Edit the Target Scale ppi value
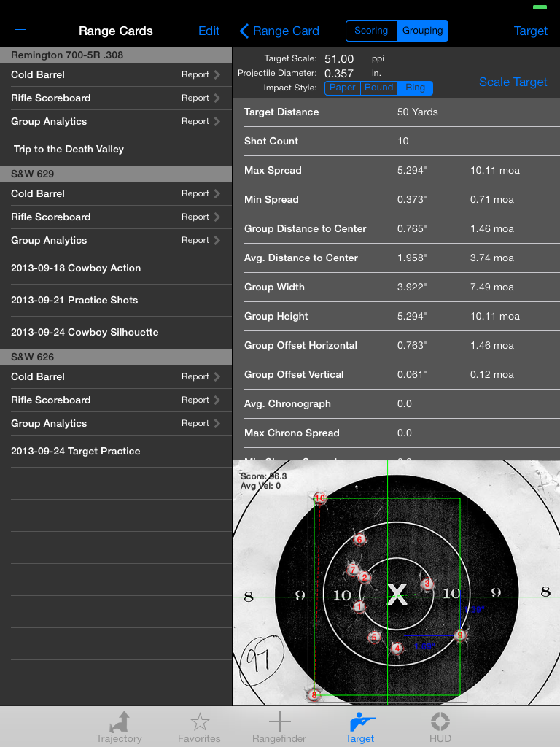Image resolution: width=560 pixels, height=747 pixels. [x=339, y=58]
